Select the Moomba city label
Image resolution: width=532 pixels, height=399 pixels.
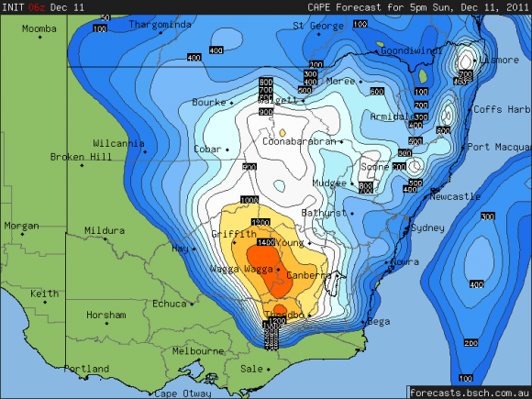(39, 28)
